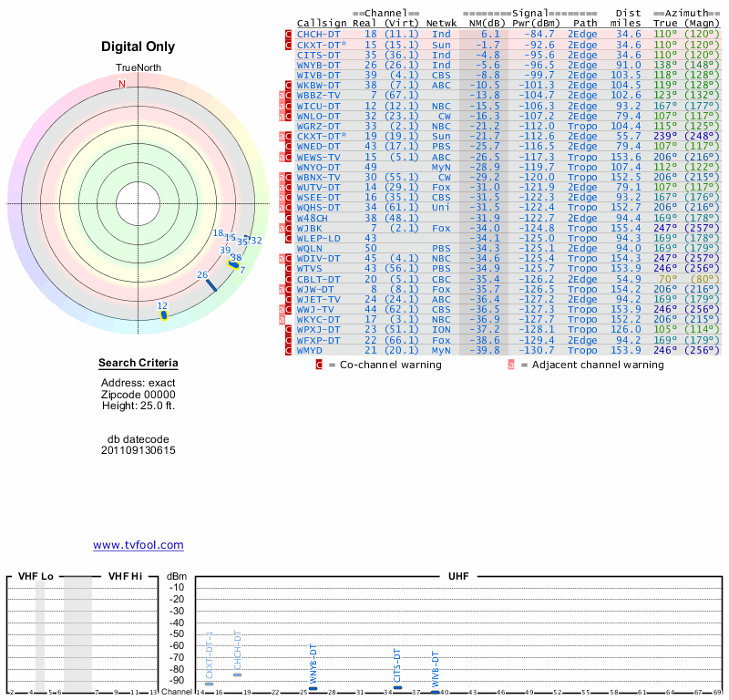
Task: Select the CHCH-DT bar in UHF spectrum chart
Action: [x=238, y=674]
